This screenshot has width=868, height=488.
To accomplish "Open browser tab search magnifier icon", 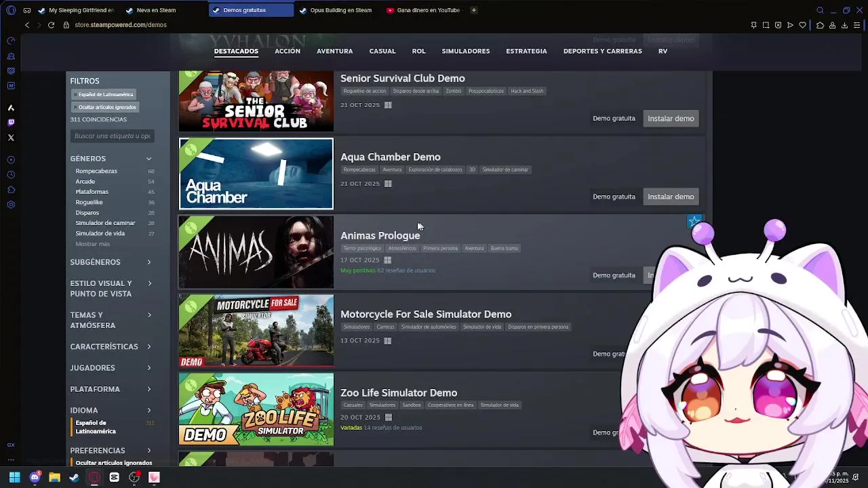I will point(820,10).
